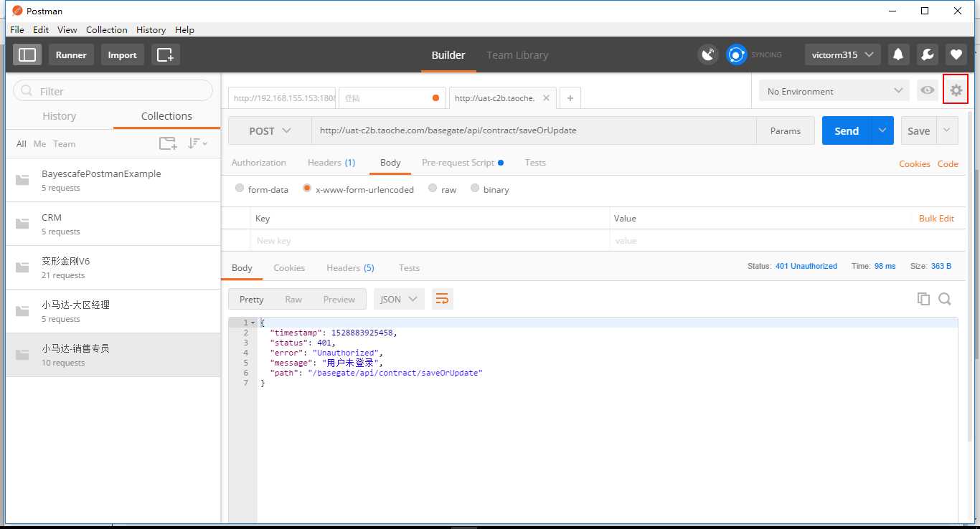Click the Runner button
This screenshot has height=529, width=980.
71,54
